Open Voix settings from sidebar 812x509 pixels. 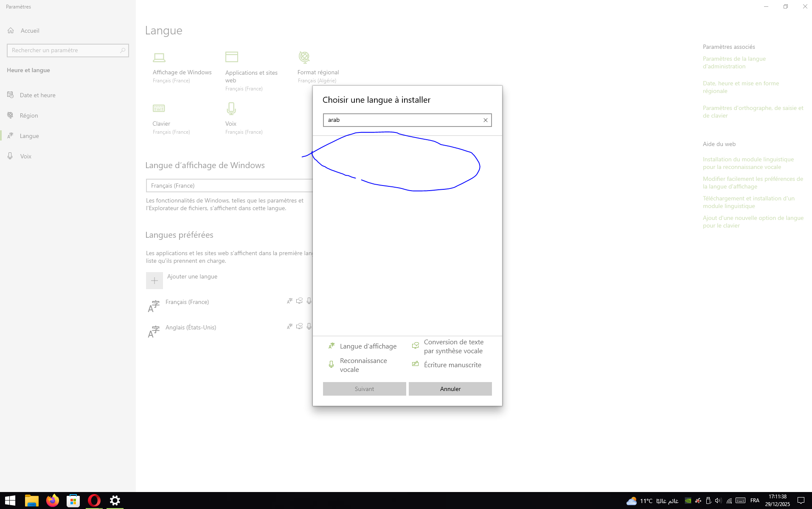coord(25,156)
